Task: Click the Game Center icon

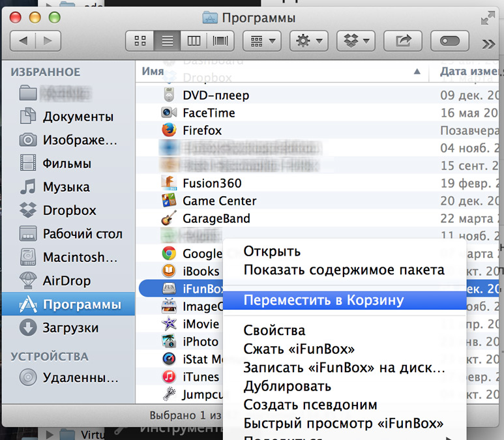Action: click(x=169, y=201)
